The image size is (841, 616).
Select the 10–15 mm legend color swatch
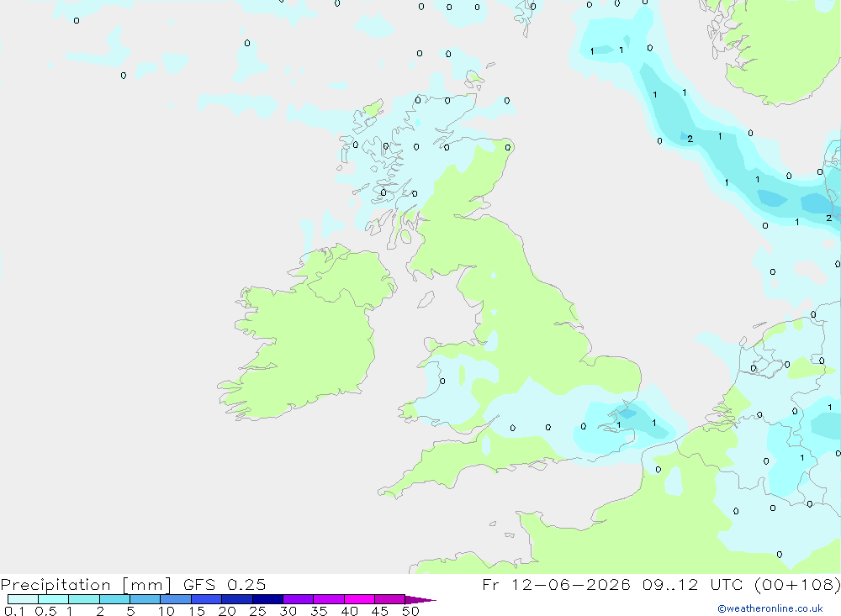[176, 599]
